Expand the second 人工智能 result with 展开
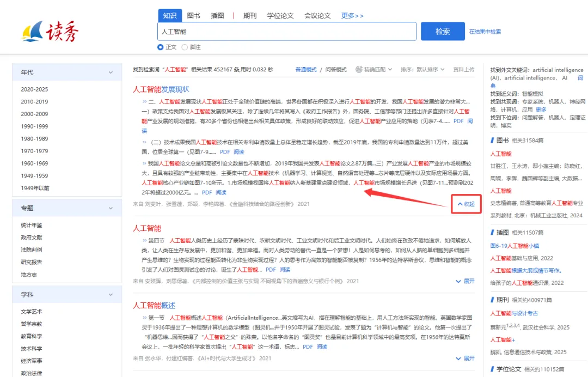 (x=465, y=281)
